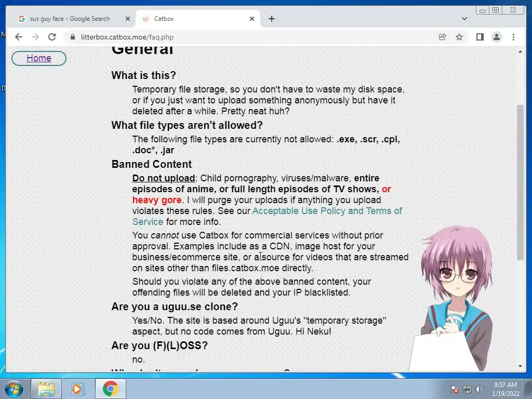Open Windows Explorer from taskbar
532x399 pixels.
(x=46, y=389)
